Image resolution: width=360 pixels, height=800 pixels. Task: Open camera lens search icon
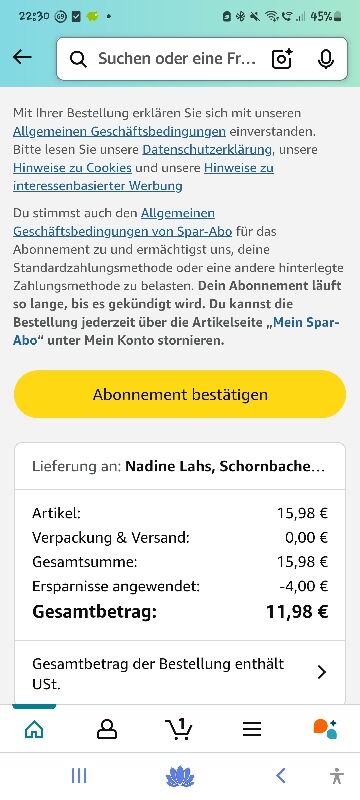(282, 59)
